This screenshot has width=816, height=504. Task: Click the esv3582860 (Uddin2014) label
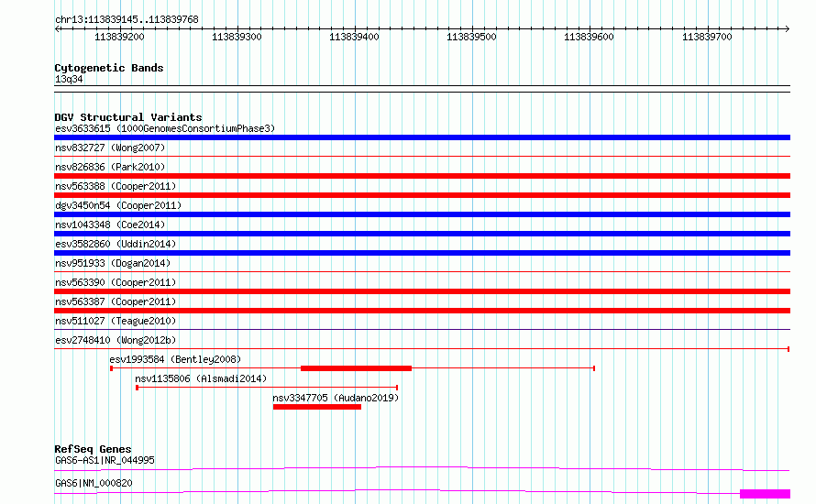click(116, 244)
